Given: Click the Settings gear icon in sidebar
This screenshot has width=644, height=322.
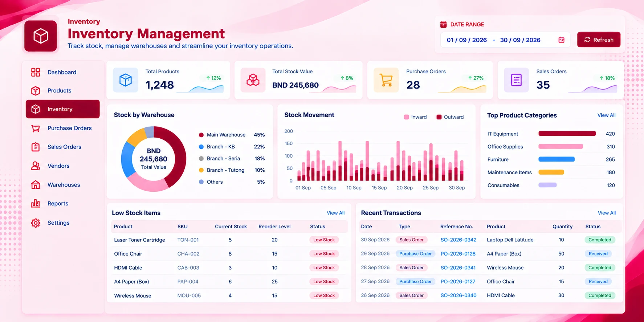Looking at the screenshot, I should 36,223.
